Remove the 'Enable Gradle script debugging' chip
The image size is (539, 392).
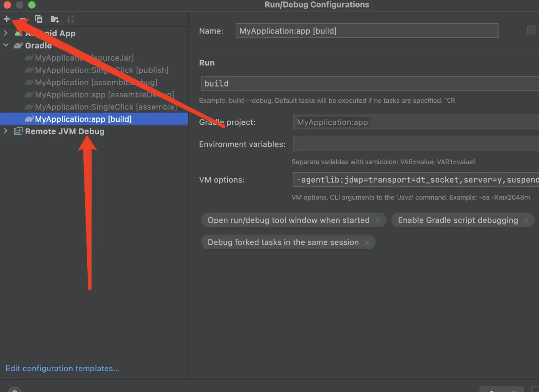(x=526, y=221)
